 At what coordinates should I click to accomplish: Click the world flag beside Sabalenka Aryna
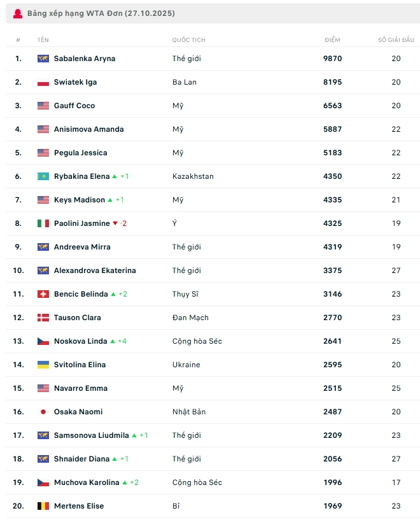(x=43, y=59)
